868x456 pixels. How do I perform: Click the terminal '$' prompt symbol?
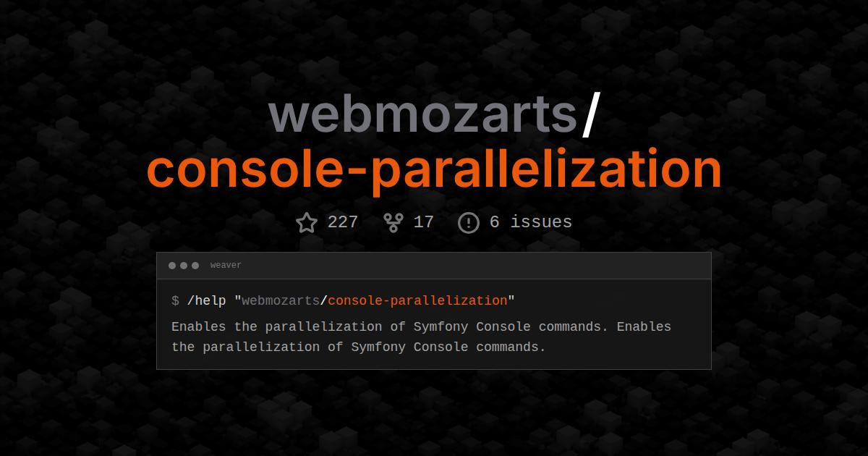pyautogui.click(x=175, y=300)
